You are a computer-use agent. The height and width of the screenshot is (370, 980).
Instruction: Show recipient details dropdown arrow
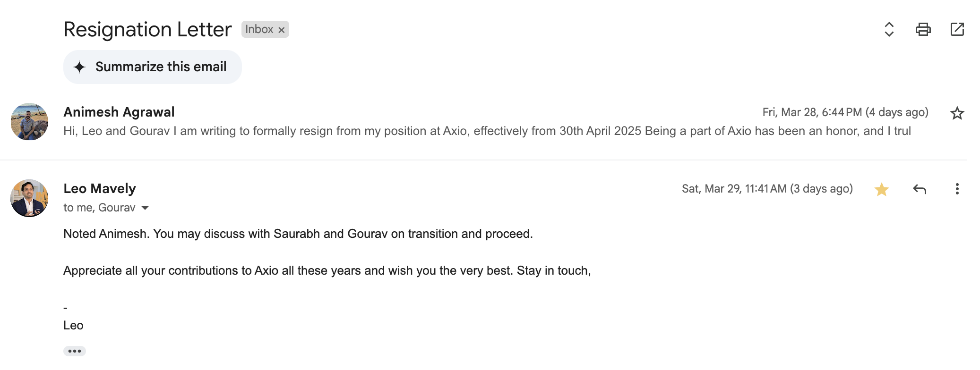click(x=145, y=208)
